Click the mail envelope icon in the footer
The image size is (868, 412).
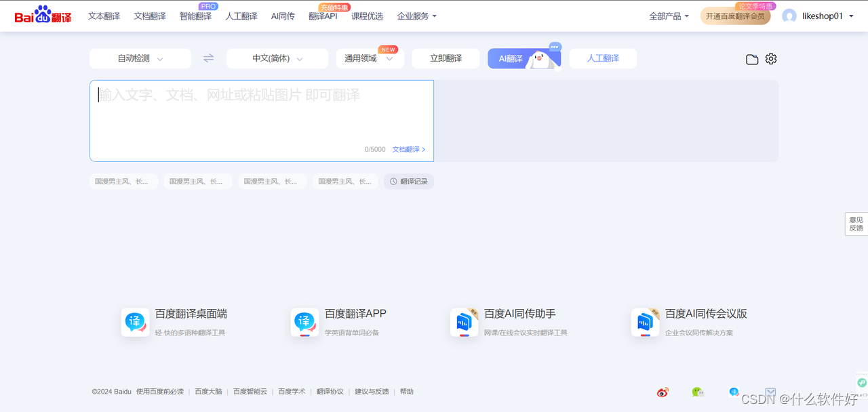coord(770,392)
